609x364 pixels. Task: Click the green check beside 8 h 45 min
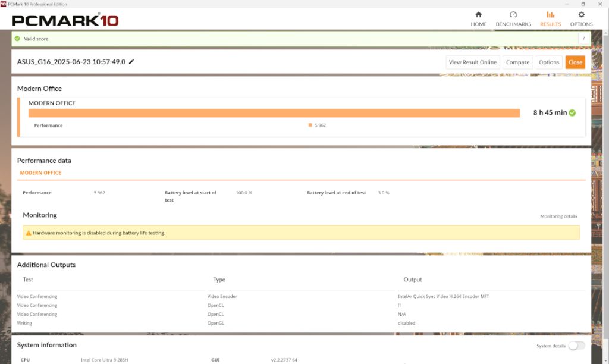[x=572, y=112]
